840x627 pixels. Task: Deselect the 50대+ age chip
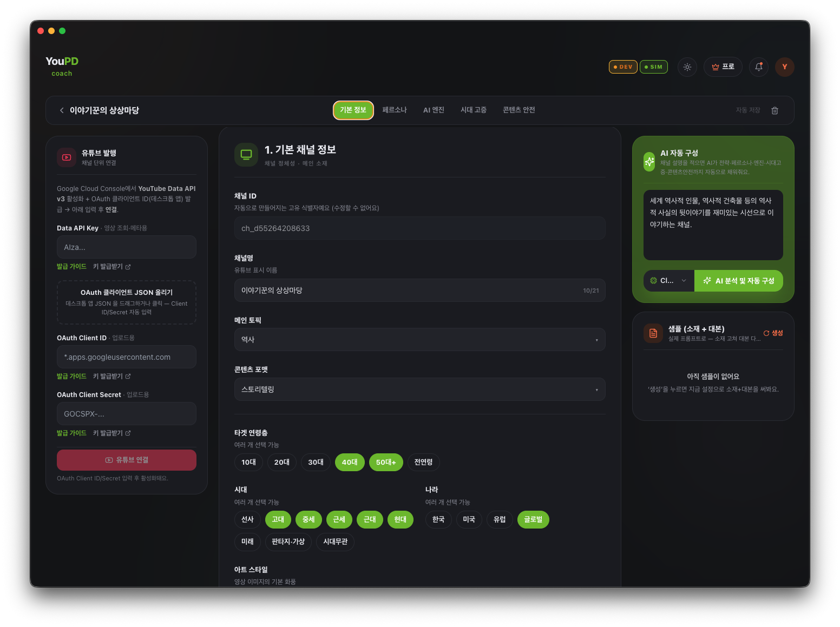(x=386, y=463)
